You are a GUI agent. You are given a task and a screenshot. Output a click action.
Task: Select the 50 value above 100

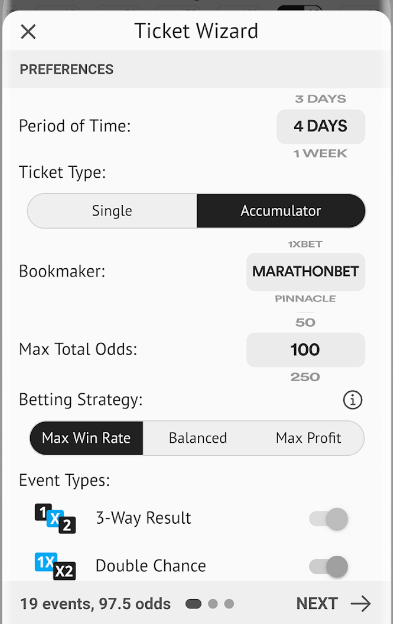[x=305, y=322]
